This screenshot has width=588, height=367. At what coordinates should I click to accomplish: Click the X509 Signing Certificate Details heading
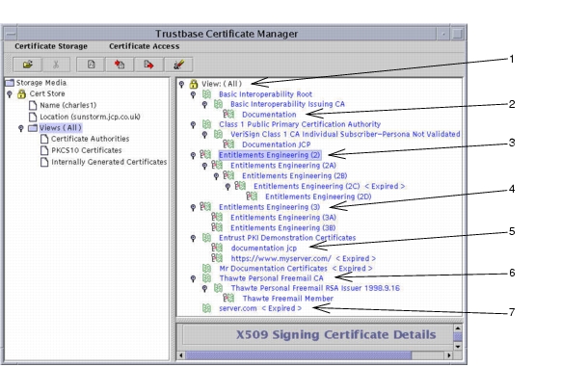[x=335, y=334]
